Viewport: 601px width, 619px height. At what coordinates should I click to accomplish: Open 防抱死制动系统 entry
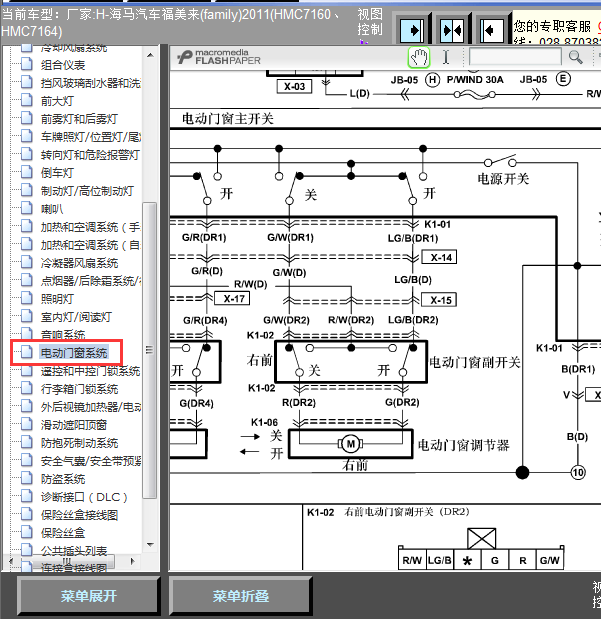click(79, 443)
